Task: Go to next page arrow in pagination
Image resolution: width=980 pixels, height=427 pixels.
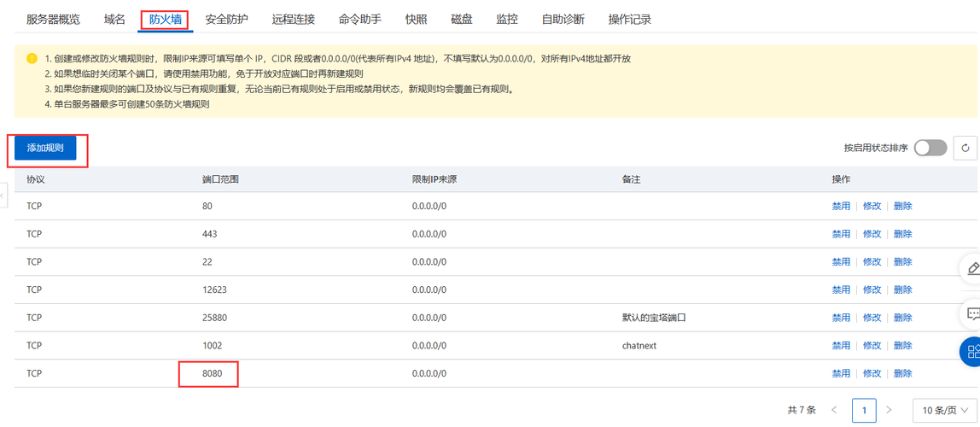Action: (889, 411)
